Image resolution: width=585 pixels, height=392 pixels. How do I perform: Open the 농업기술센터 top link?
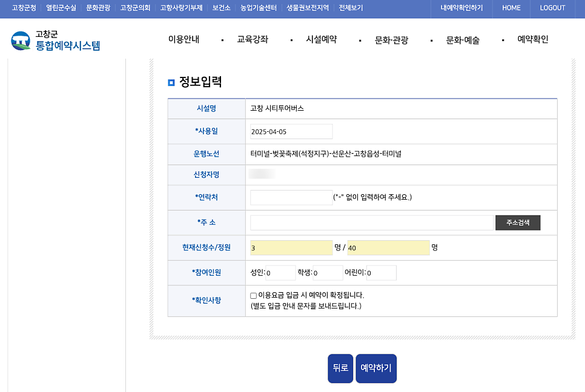coord(259,8)
